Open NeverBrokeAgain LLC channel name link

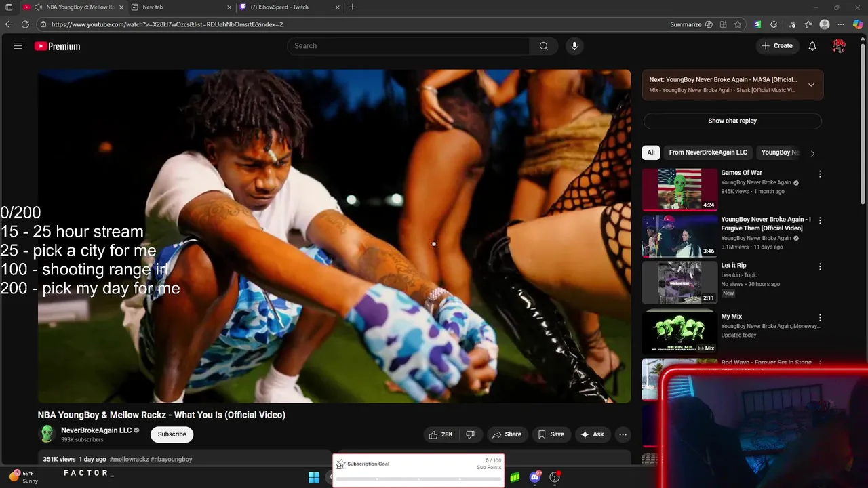coord(96,430)
